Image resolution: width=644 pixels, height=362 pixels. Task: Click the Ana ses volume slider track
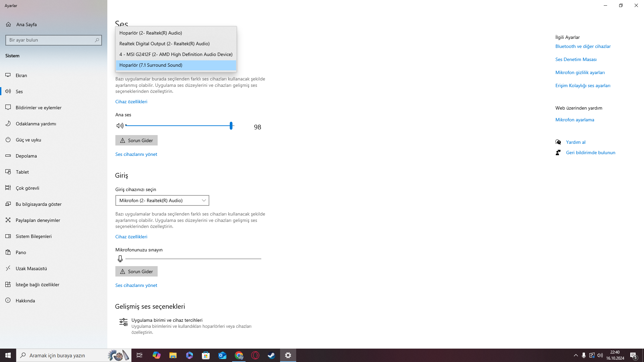(178, 126)
